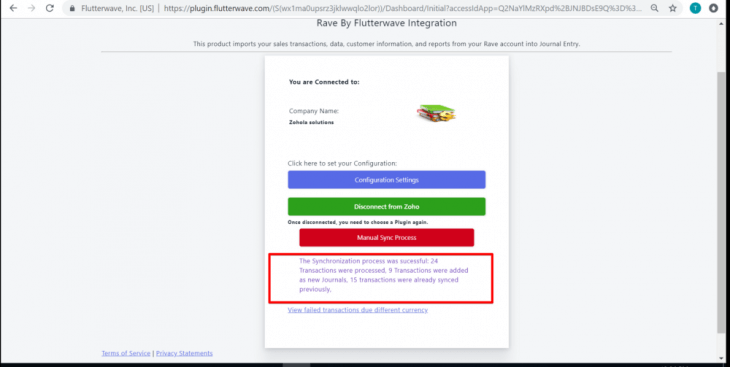The height and width of the screenshot is (367, 730).
Task: Click 'Once disconnected, you need to choose' note
Action: click(358, 222)
